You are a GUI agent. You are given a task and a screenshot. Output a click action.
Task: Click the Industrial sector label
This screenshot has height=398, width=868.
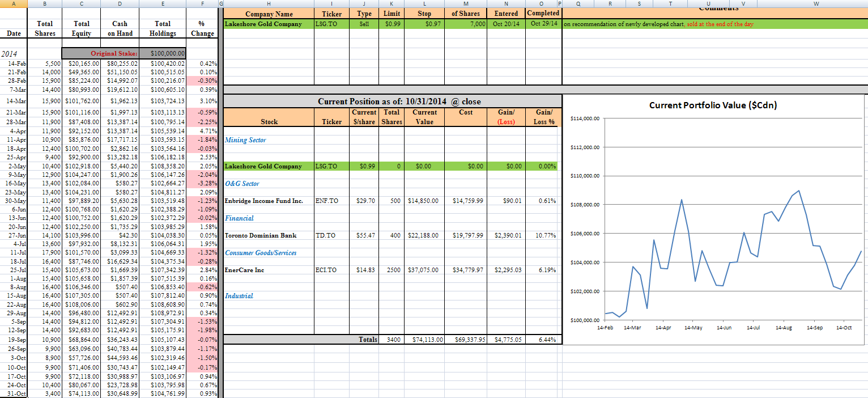[239, 296]
